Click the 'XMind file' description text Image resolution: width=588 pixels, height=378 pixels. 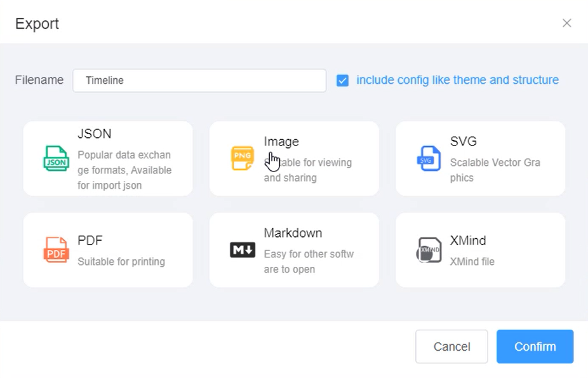click(x=472, y=262)
